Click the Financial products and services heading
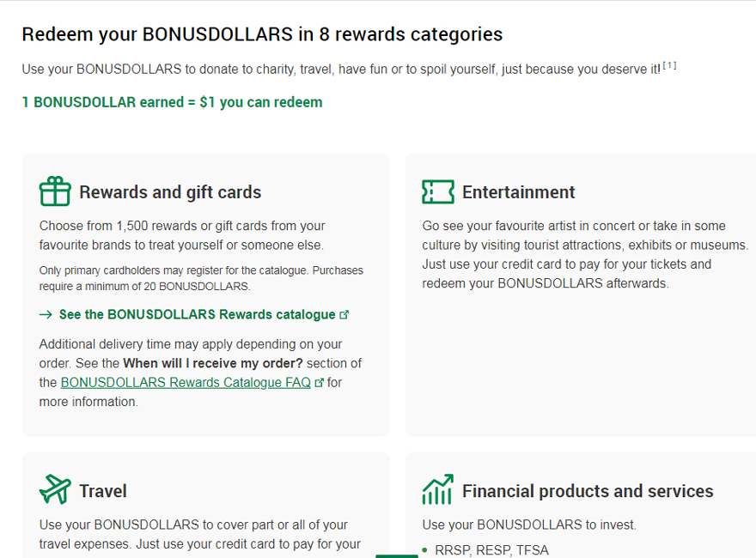 coord(588,491)
